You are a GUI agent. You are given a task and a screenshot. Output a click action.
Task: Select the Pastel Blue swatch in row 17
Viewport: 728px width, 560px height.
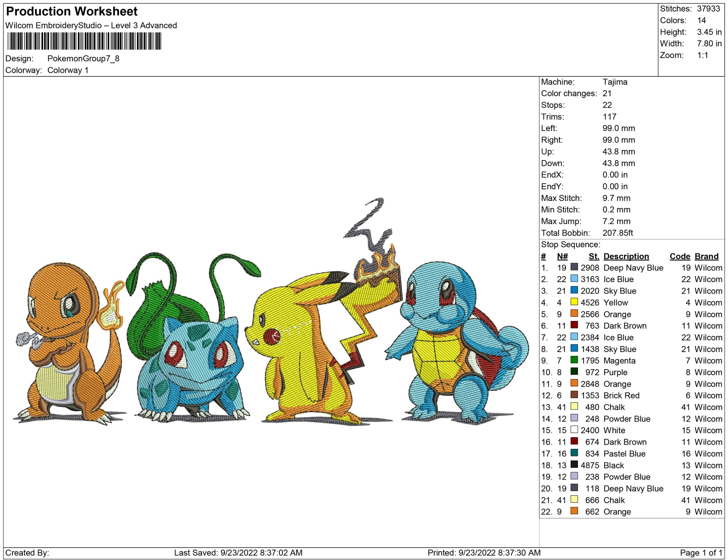574,453
